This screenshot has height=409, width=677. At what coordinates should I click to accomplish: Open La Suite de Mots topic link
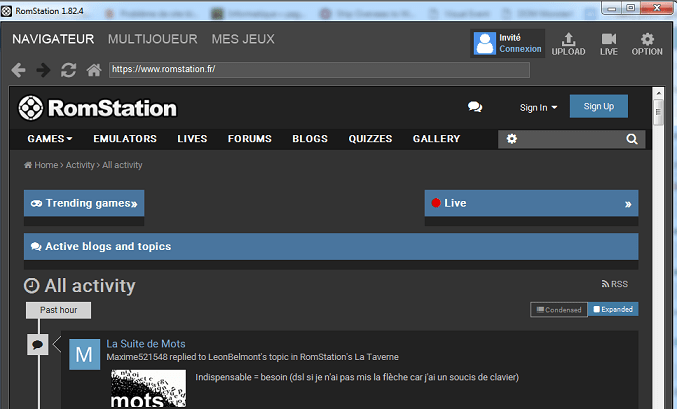[146, 344]
